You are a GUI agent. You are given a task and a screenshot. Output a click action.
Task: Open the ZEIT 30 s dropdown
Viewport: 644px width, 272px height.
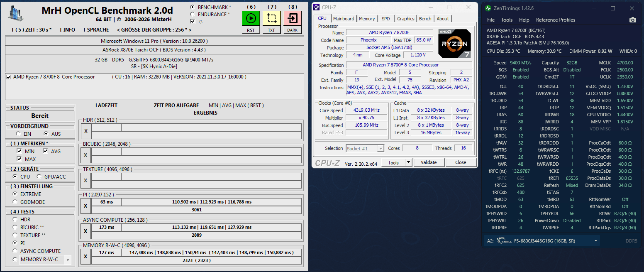[x=32, y=30]
